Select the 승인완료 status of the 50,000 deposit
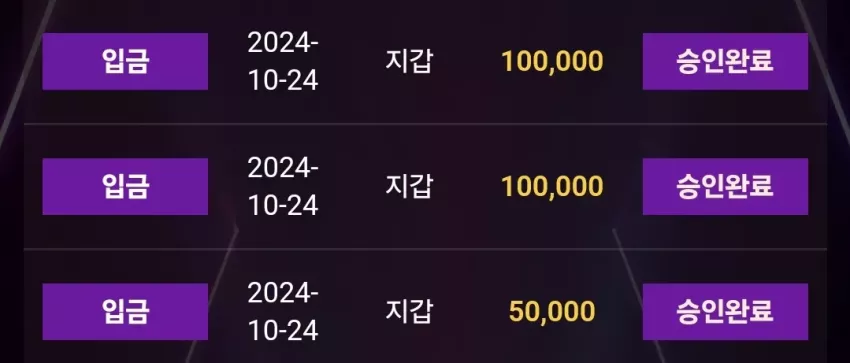Image resolution: width=850 pixels, height=363 pixels. tap(725, 312)
